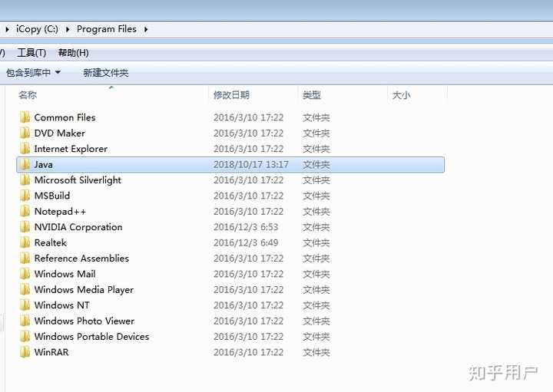This screenshot has width=553, height=392.
Task: Click the WinRAR folder icon
Action: (x=25, y=352)
